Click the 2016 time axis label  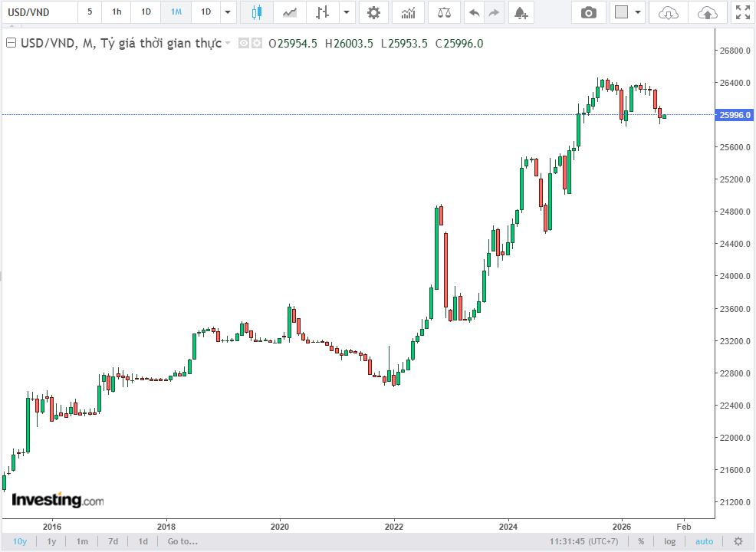tap(52, 527)
